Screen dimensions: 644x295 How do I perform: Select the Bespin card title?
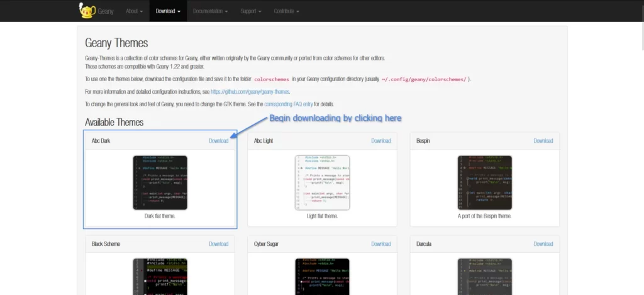pyautogui.click(x=423, y=140)
